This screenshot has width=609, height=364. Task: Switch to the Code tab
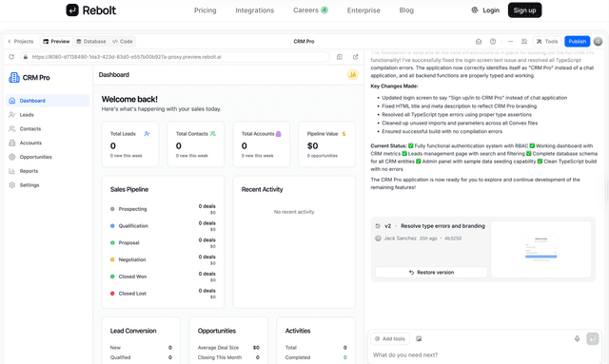coord(123,41)
